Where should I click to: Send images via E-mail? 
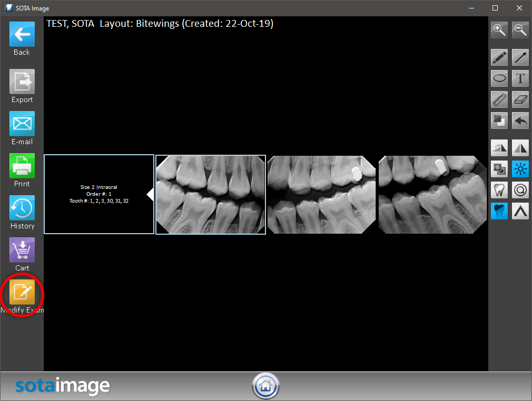pyautogui.click(x=22, y=124)
